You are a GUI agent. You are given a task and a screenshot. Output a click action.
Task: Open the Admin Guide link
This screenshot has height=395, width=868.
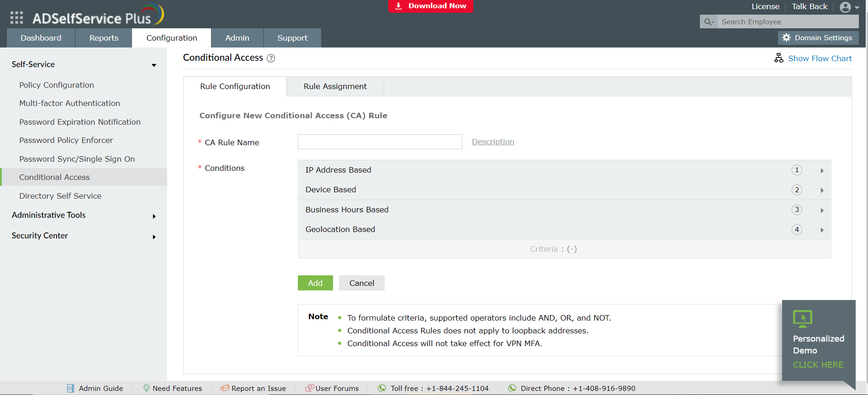click(101, 389)
